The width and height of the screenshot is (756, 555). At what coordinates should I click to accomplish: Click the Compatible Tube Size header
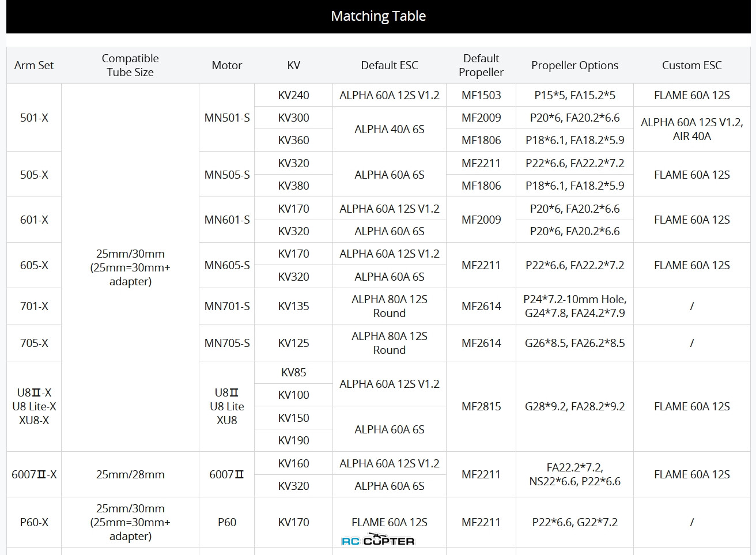130,65
